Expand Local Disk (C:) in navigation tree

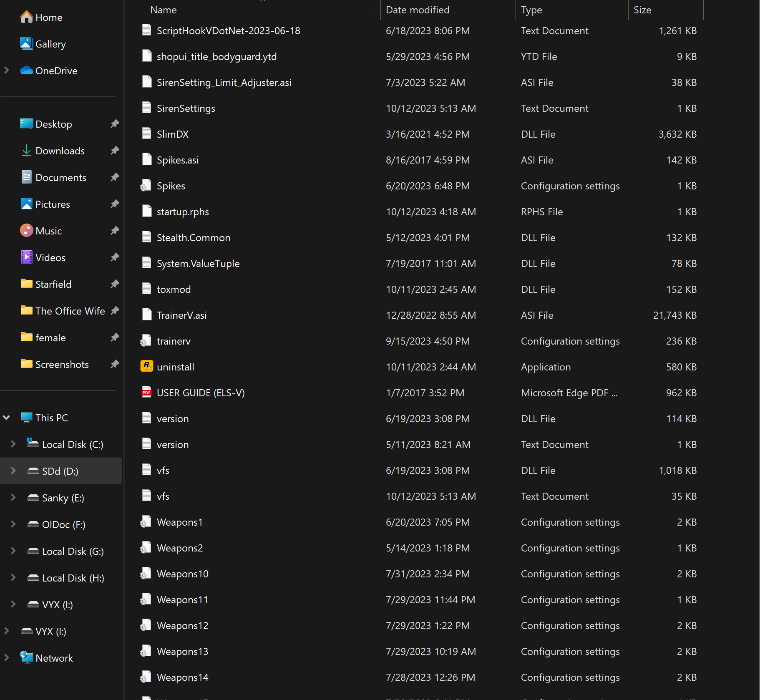coord(13,444)
